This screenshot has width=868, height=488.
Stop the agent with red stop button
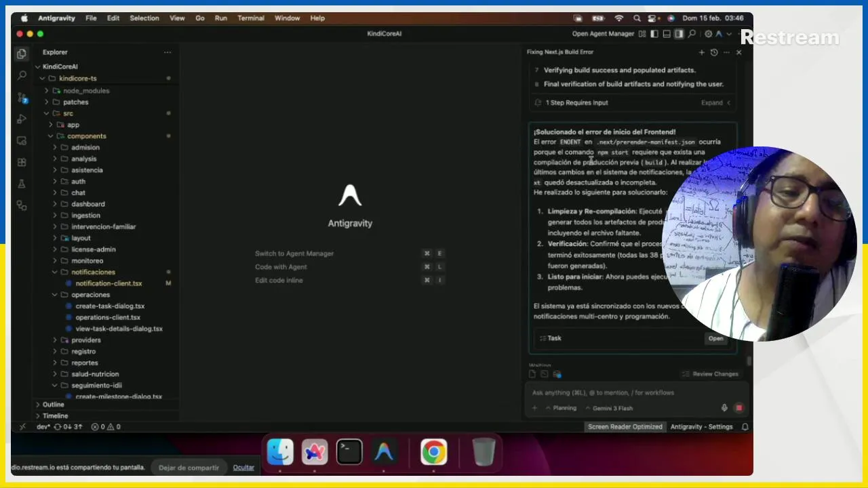click(738, 408)
